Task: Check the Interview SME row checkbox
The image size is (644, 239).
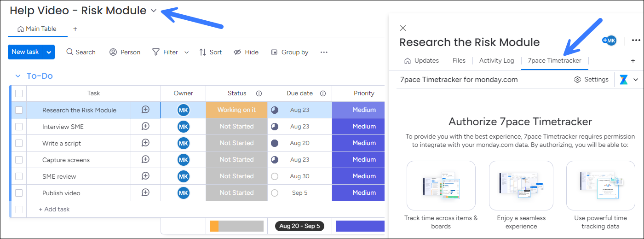Action: tap(19, 127)
